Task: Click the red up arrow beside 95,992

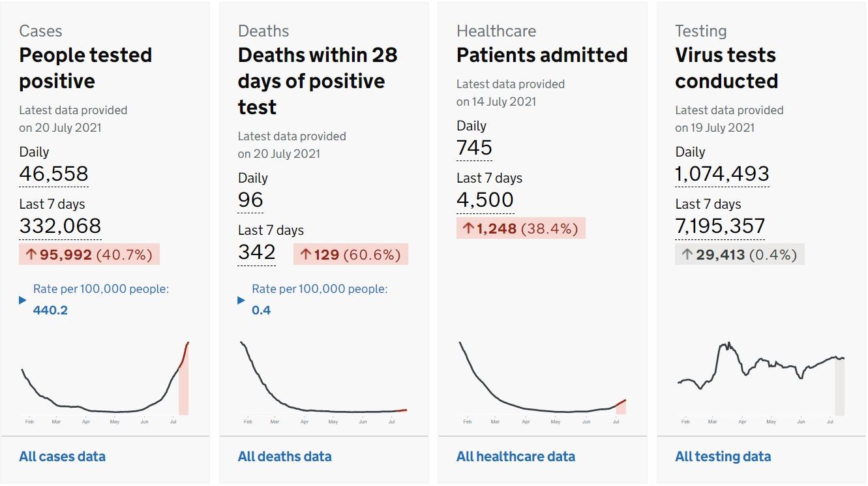Action: pyautogui.click(x=30, y=254)
